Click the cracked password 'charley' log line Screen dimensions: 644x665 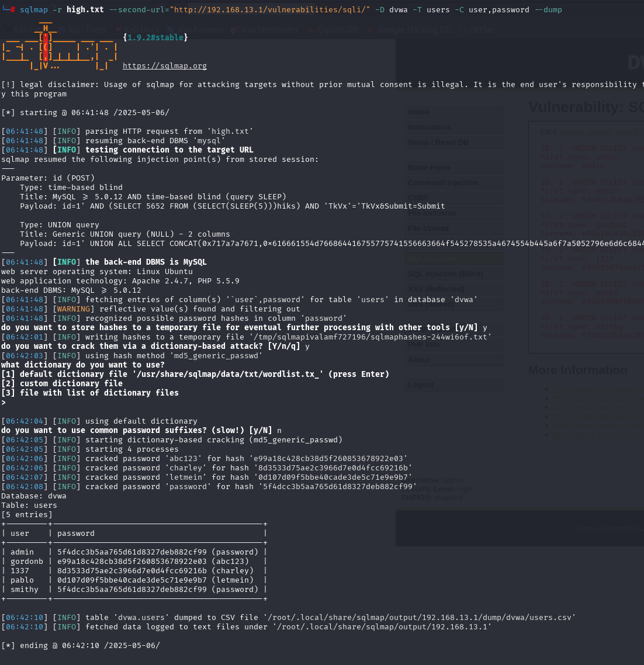pyautogui.click(x=207, y=468)
